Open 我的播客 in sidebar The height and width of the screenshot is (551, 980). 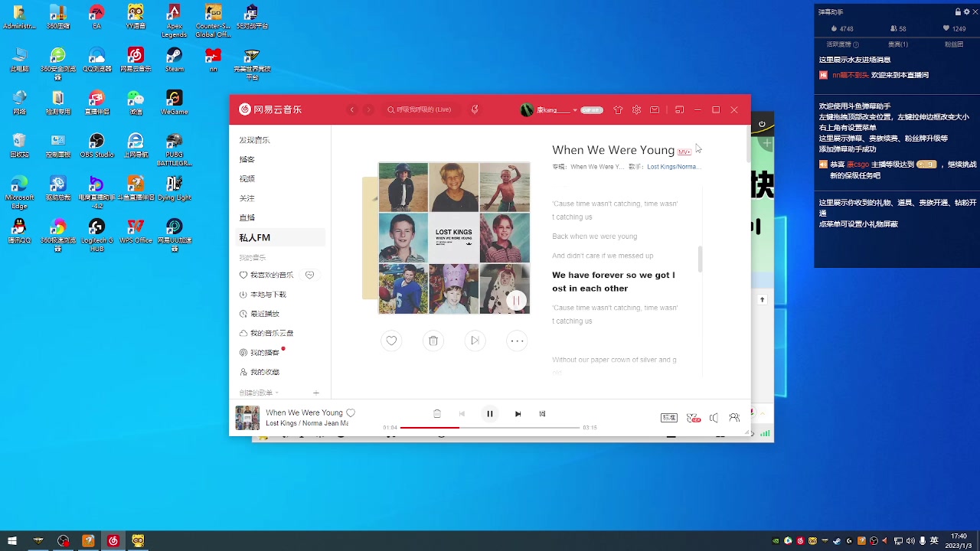pos(260,352)
